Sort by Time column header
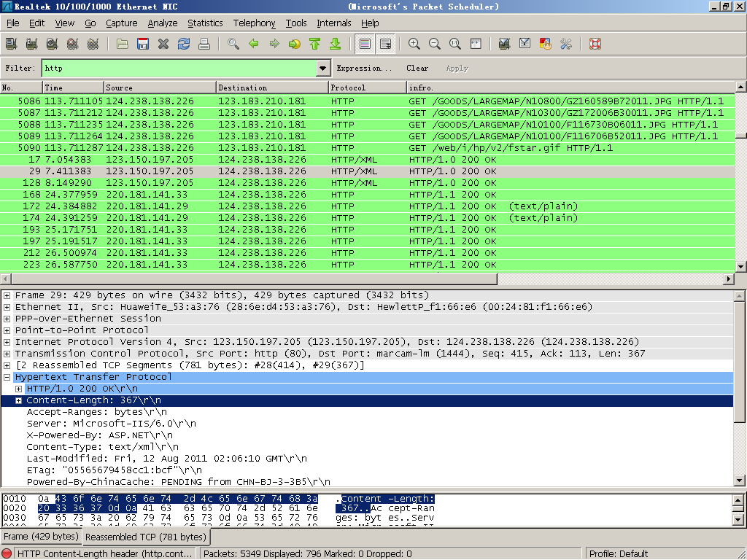This screenshot has width=747, height=560. 73,87
